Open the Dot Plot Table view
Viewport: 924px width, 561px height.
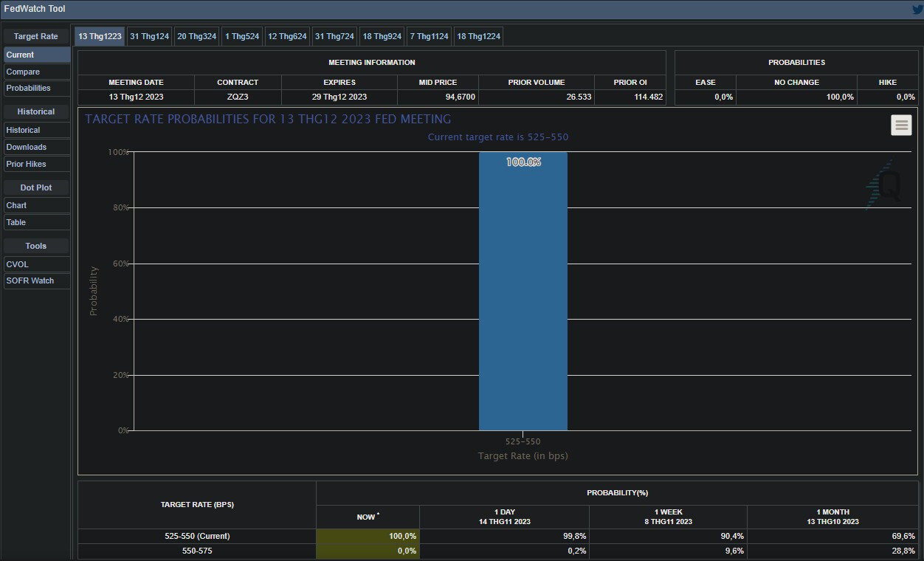click(x=37, y=222)
